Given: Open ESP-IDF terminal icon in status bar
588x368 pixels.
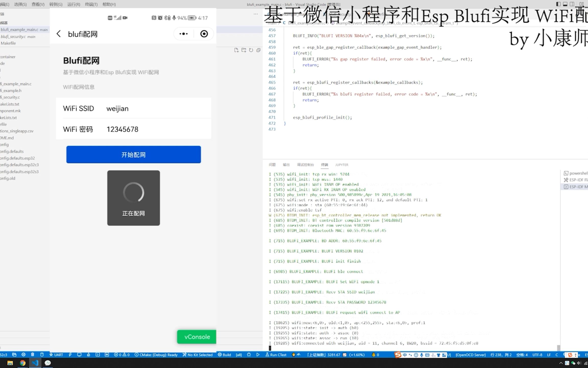Looking at the screenshot, I should 98,354.
